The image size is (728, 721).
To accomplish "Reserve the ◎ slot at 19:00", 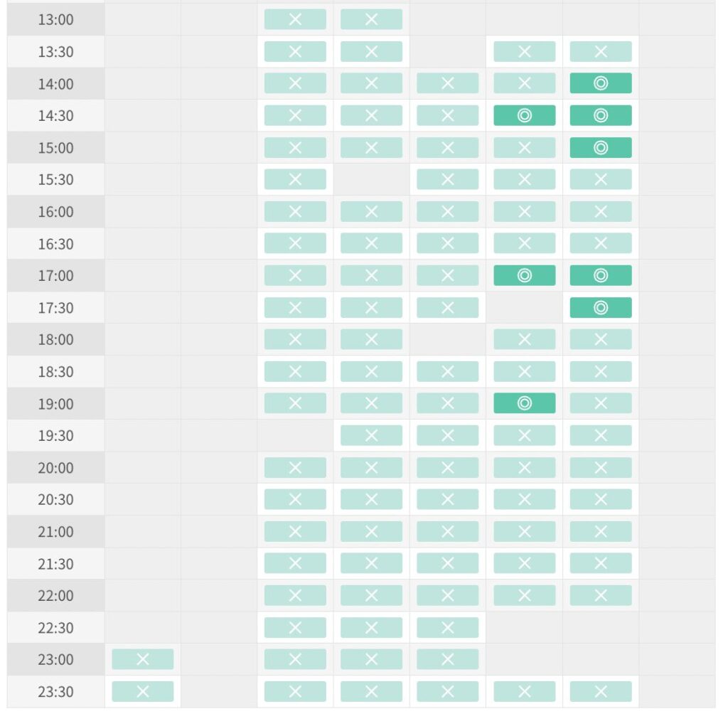I will point(524,403).
